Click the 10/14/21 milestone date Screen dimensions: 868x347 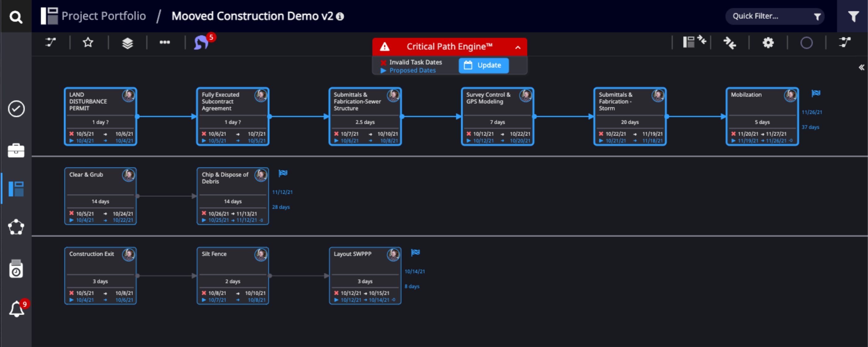(x=415, y=271)
